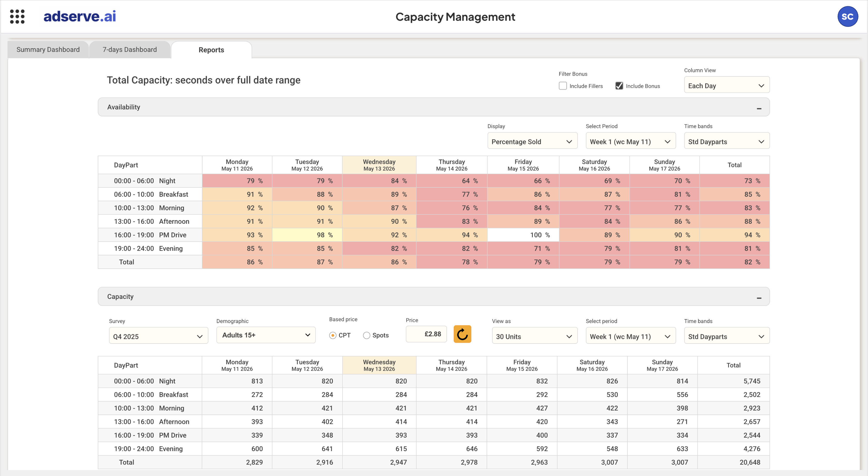
Task: Collapse the Capacity section
Action: click(x=759, y=298)
